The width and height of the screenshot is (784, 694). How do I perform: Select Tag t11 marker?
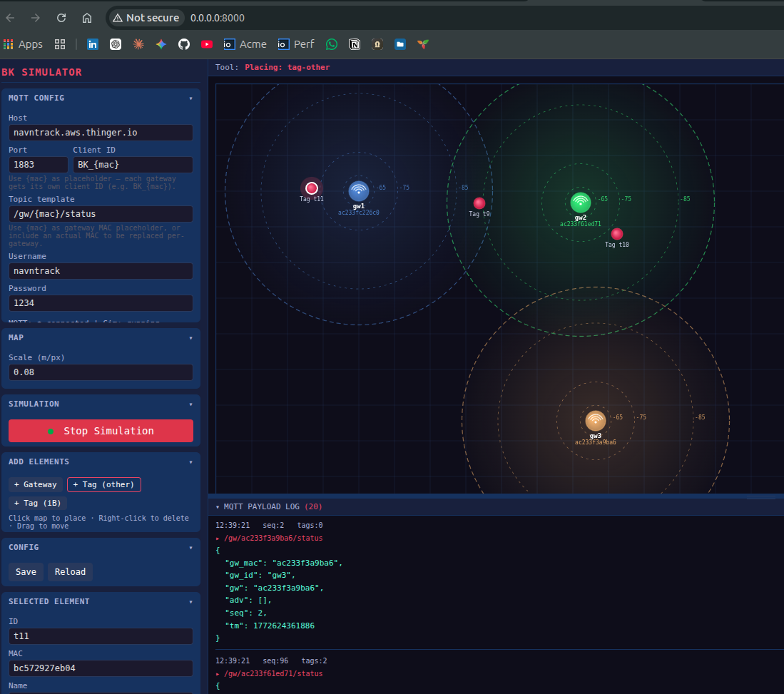coord(312,188)
